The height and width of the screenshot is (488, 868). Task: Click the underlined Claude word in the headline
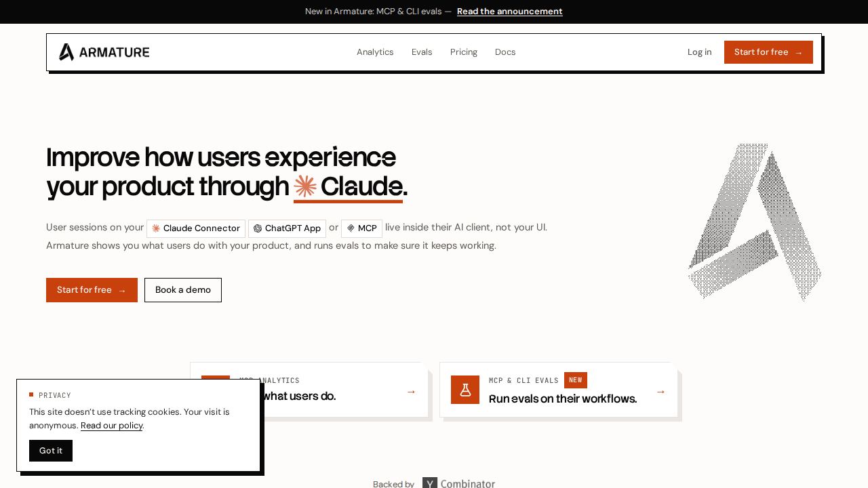click(348, 186)
